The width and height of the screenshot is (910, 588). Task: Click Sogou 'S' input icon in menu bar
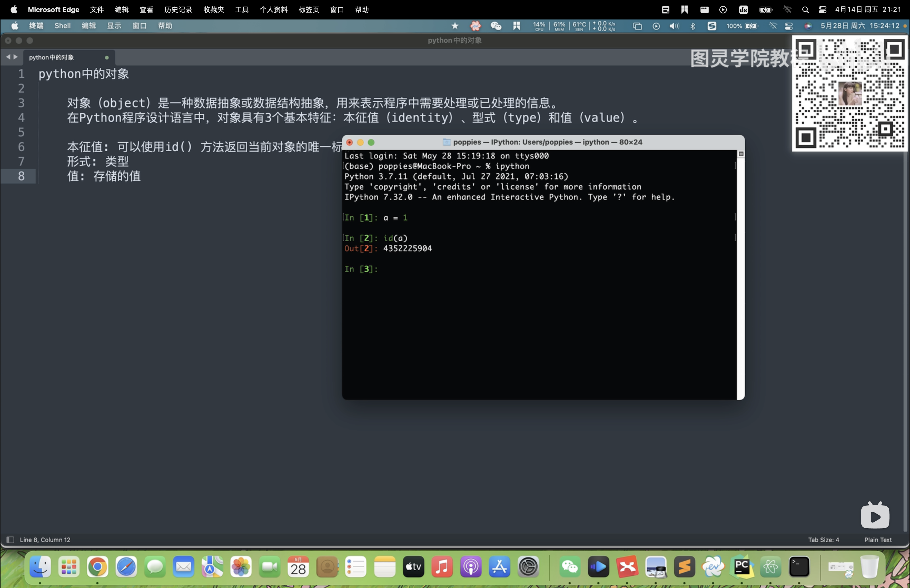tap(712, 26)
